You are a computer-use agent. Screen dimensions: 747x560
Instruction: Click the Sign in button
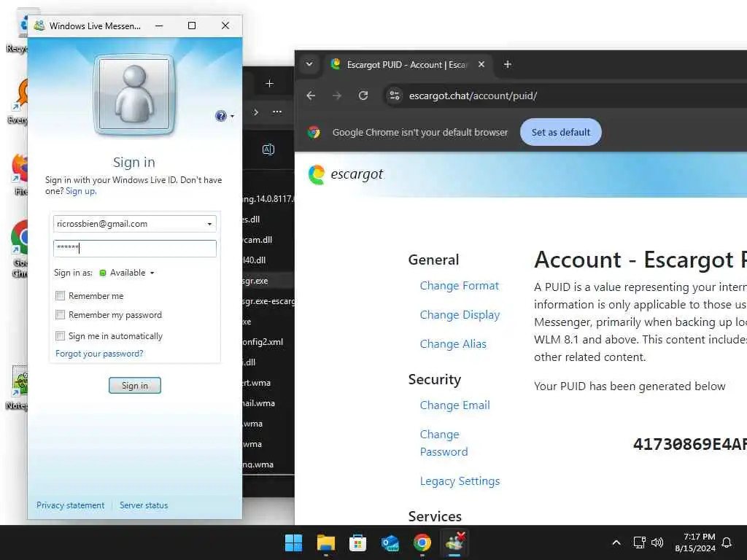135,385
